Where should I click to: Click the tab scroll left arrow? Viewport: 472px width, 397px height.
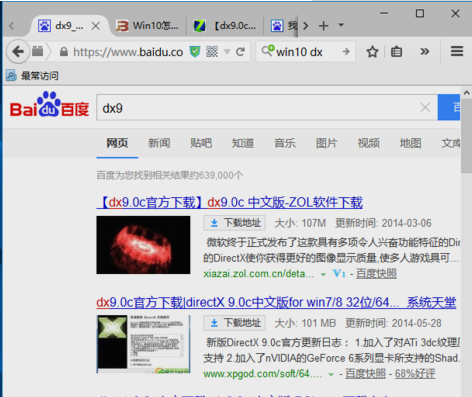click(x=12, y=26)
